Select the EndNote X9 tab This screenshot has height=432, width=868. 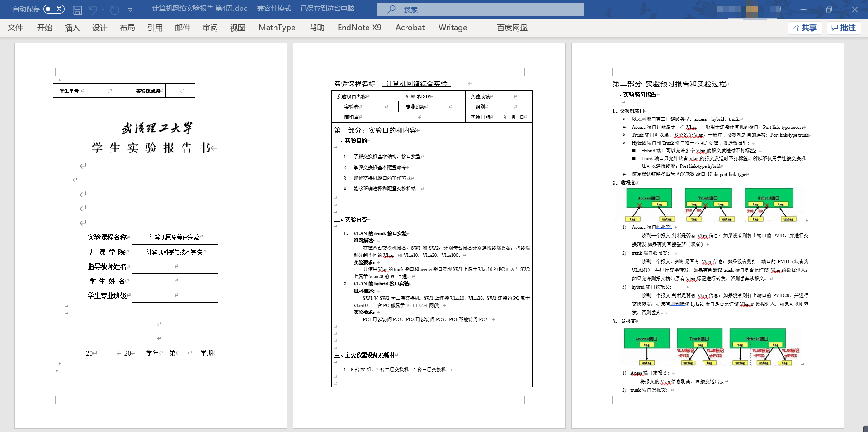click(x=359, y=28)
